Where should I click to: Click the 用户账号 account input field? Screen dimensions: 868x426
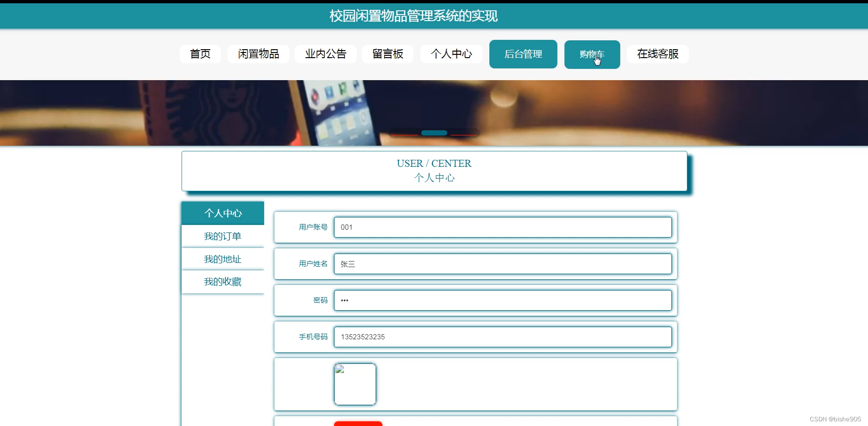[x=503, y=227]
